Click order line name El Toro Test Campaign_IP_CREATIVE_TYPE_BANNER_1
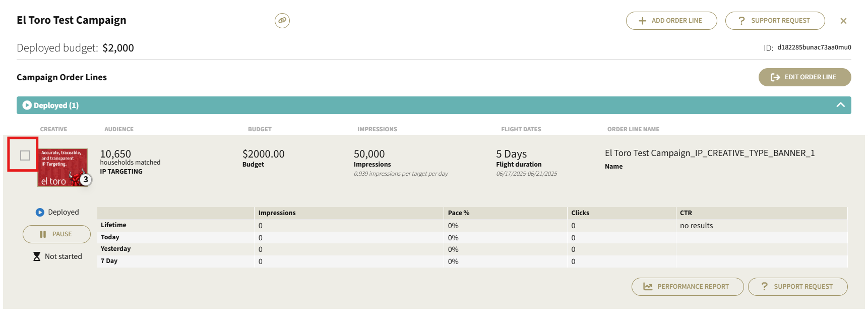Screen dimensions: 868x314 (x=710, y=153)
